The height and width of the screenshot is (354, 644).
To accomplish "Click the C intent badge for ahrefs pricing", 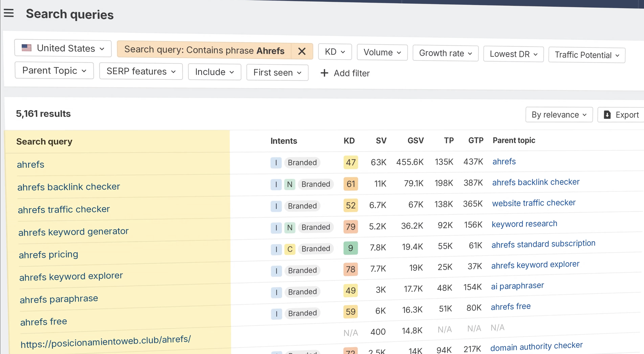I will point(290,249).
